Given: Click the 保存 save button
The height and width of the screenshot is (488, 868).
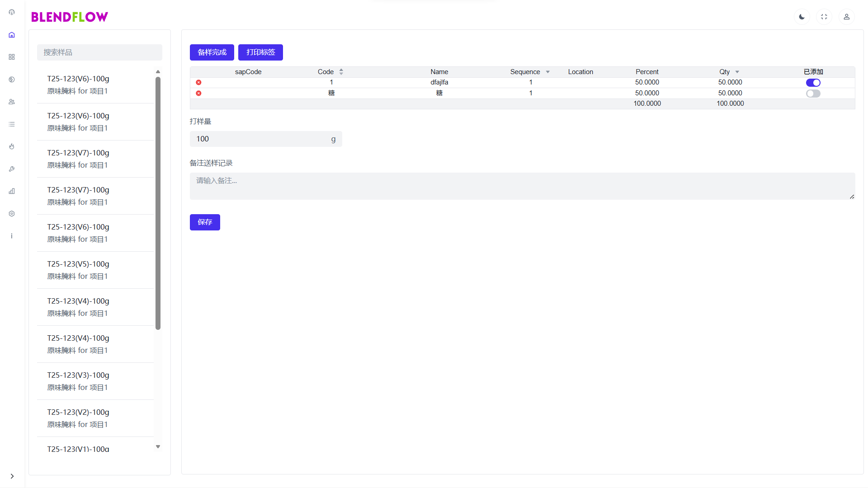Looking at the screenshot, I should 205,222.
